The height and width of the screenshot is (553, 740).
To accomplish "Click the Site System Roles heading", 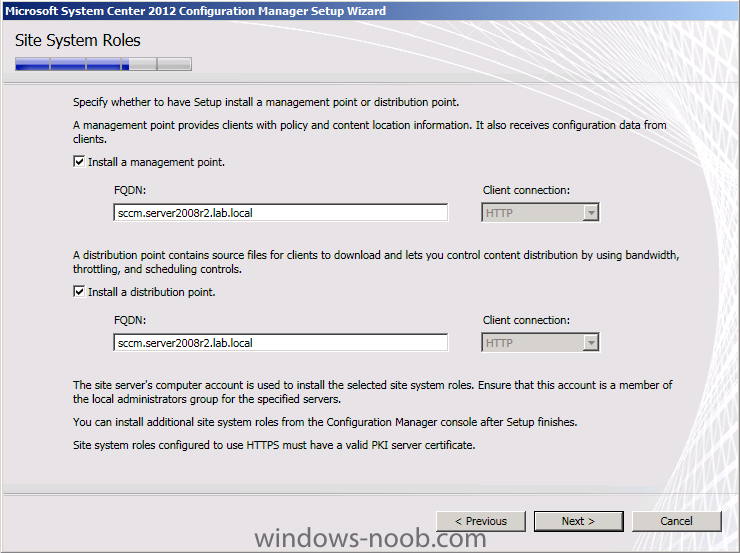I will [x=78, y=40].
